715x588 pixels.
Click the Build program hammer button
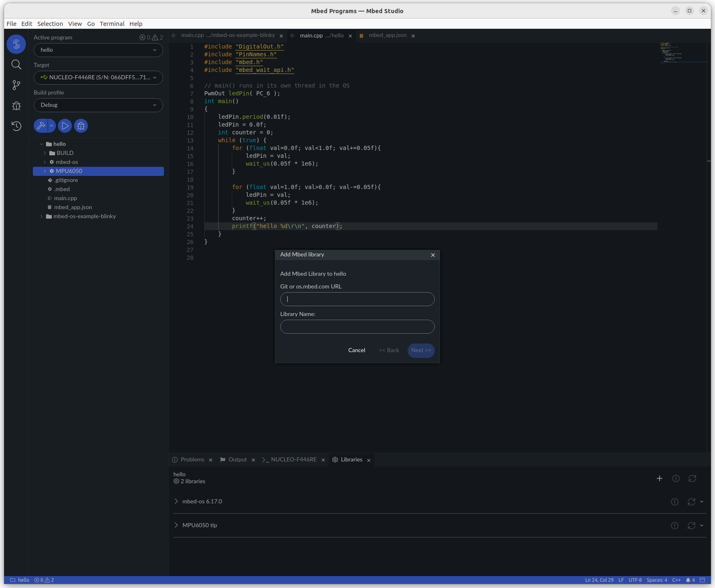[x=41, y=126]
